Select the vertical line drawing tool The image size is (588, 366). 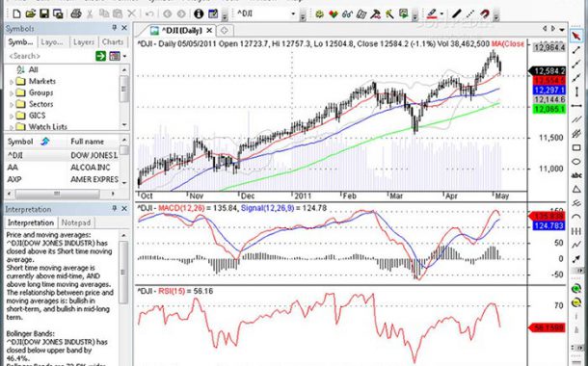576,91
